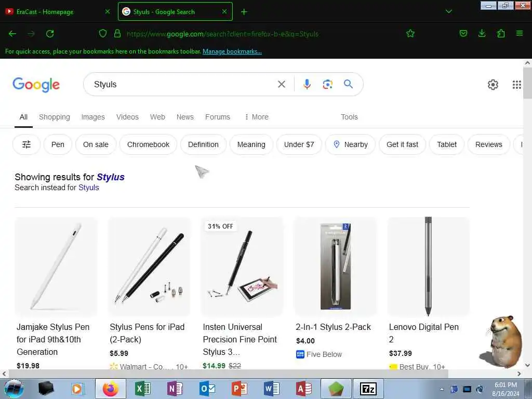Select the Web search tab

[x=157, y=117]
